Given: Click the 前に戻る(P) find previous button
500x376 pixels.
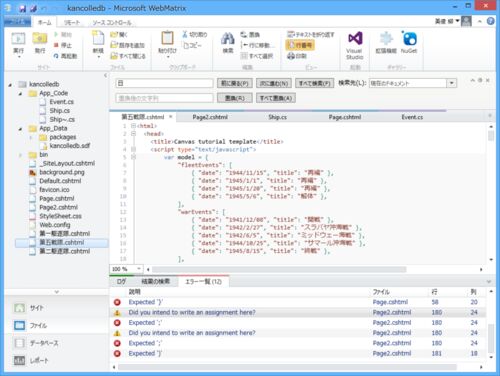Looking at the screenshot, I should 235,83.
